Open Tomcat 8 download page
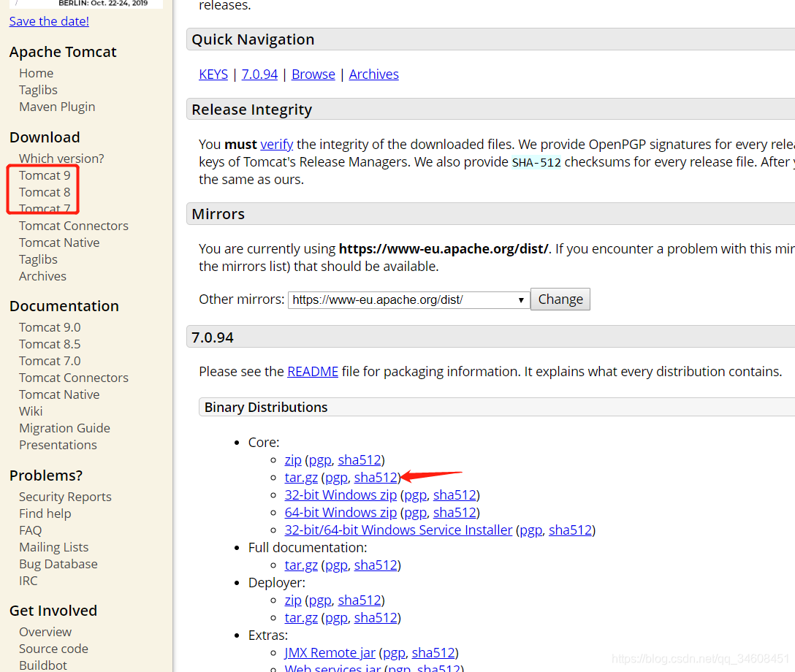The width and height of the screenshot is (795, 672). [x=45, y=192]
